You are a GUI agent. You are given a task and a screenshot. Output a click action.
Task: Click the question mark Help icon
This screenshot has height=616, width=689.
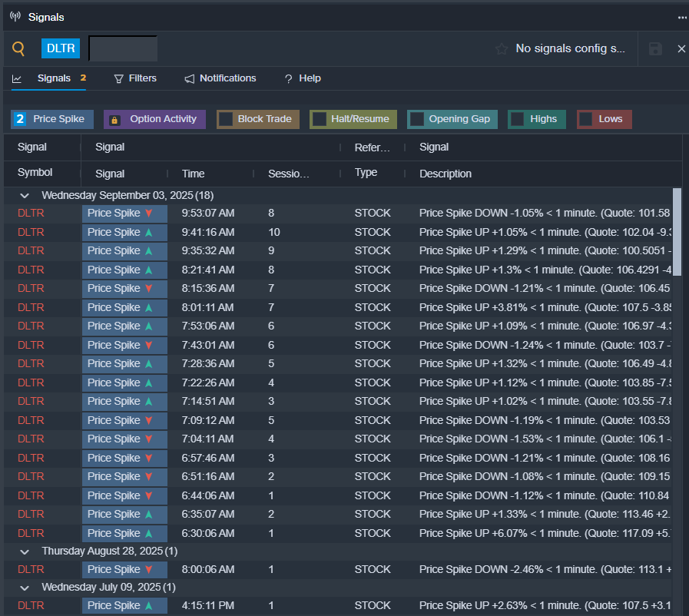288,78
